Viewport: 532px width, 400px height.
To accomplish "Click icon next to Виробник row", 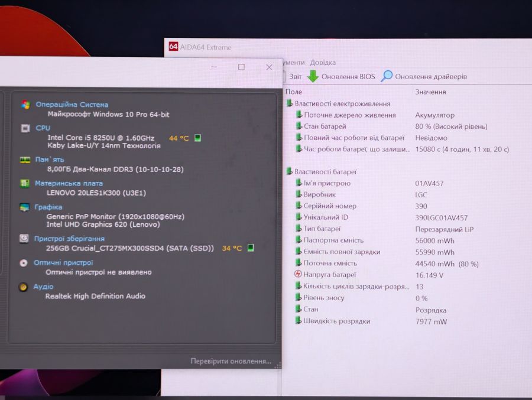I will pos(299,194).
